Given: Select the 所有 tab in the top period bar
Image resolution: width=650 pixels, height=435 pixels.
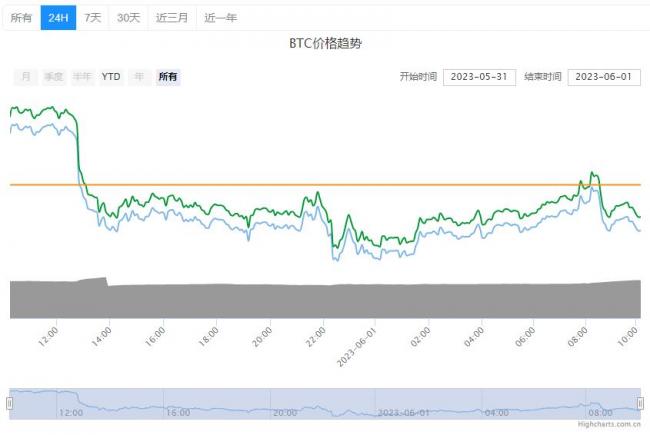Looking at the screenshot, I should (20, 17).
